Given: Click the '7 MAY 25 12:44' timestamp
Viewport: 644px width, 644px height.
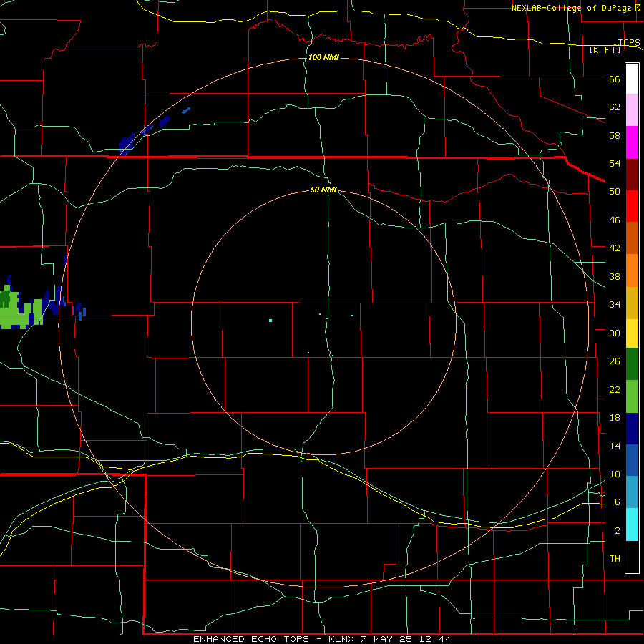Looking at the screenshot, I should click(406, 639).
